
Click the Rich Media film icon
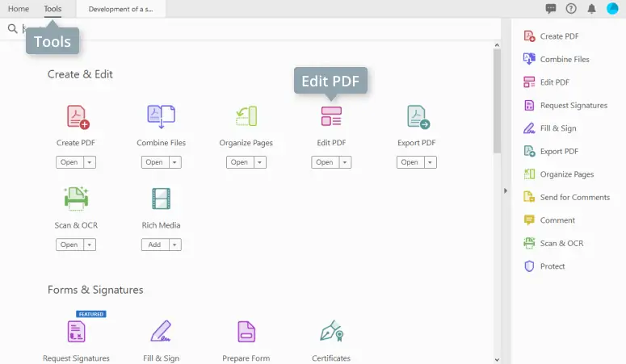[161, 199]
